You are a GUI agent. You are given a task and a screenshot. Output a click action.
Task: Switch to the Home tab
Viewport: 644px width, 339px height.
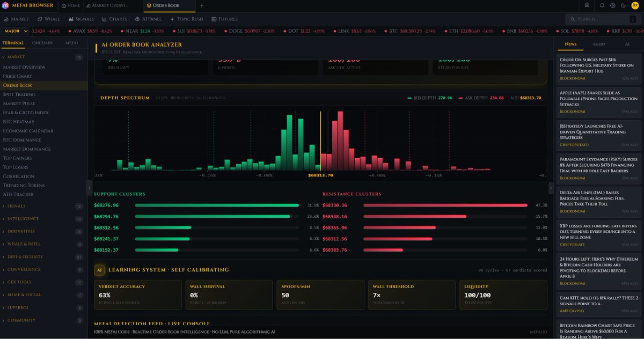pos(70,5)
